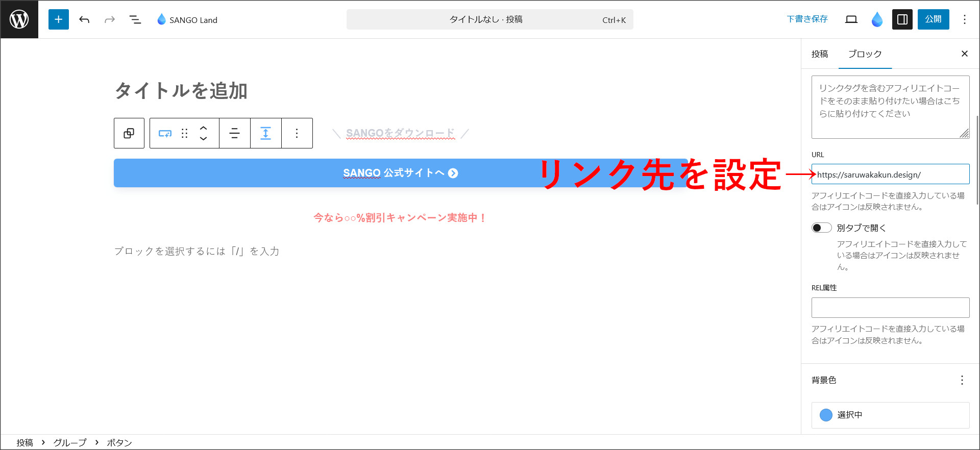980x450 pixels.
Task: Open editor options menu at top right
Action: pos(964,19)
